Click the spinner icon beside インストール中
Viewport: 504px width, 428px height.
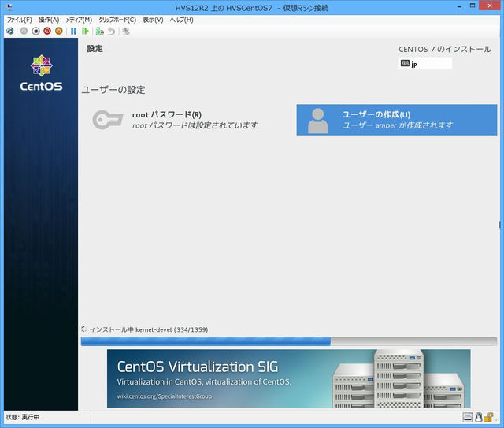[x=84, y=329]
